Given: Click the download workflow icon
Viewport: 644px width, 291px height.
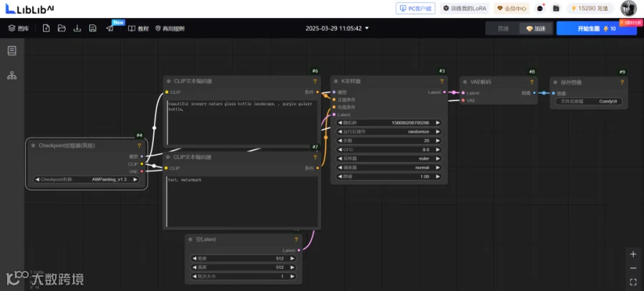Looking at the screenshot, I should click(77, 29).
